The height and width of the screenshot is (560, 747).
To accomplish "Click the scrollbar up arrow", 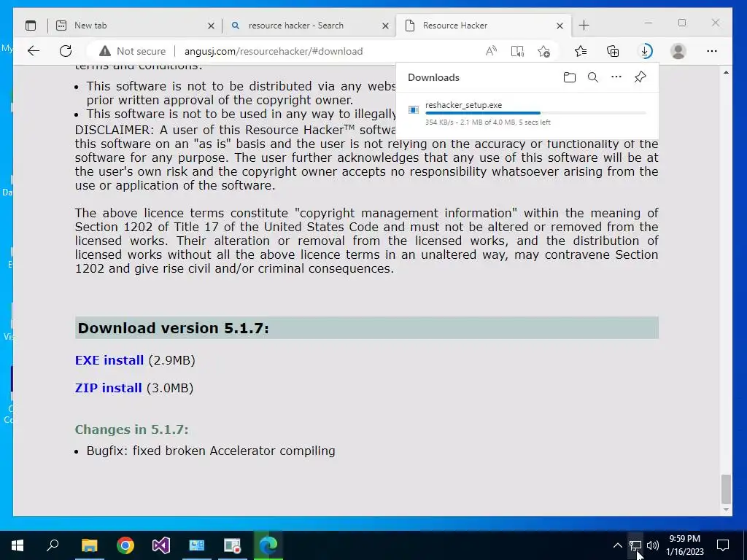I will coord(726,72).
